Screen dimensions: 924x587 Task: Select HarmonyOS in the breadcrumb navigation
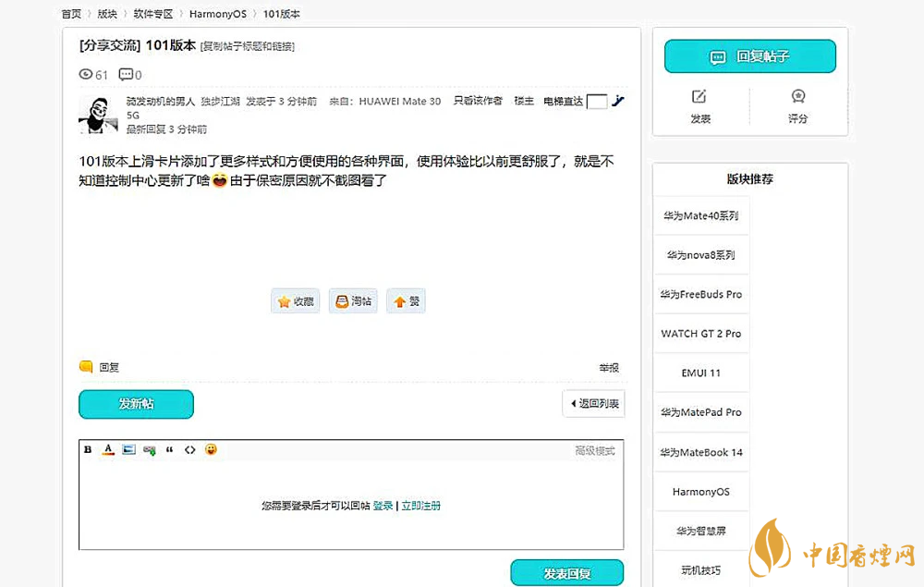coord(217,14)
